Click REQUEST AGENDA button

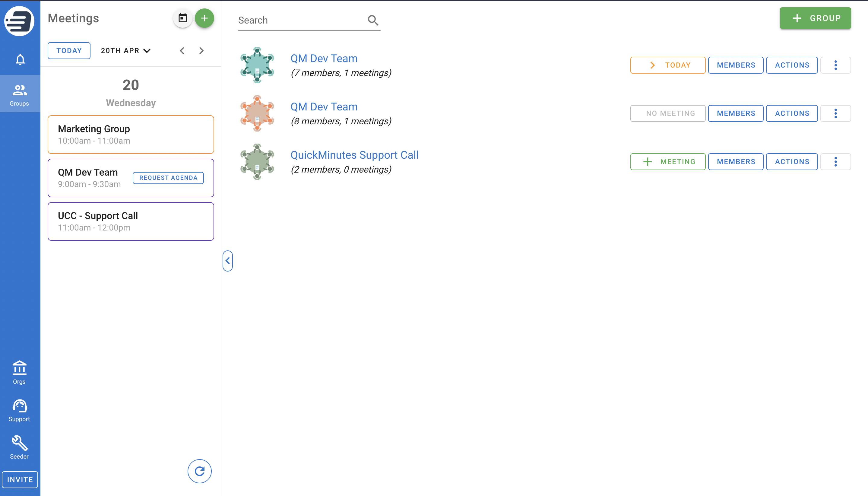point(168,178)
